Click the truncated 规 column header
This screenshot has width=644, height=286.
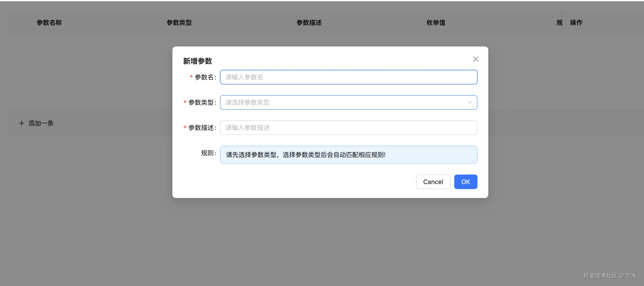point(559,23)
